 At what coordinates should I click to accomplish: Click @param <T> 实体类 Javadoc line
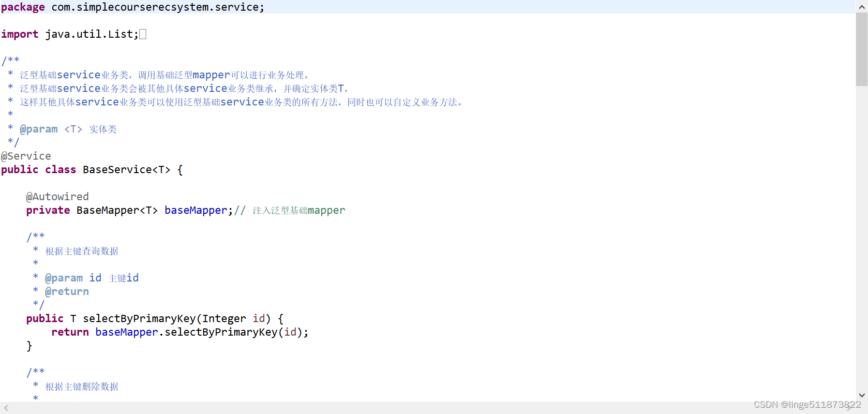(68, 129)
